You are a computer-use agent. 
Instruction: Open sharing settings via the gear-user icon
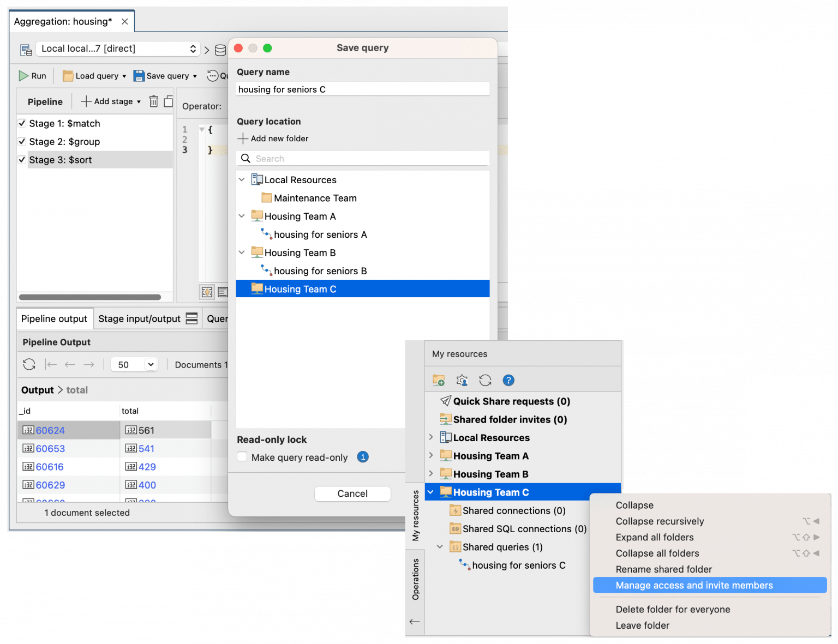tap(462, 380)
